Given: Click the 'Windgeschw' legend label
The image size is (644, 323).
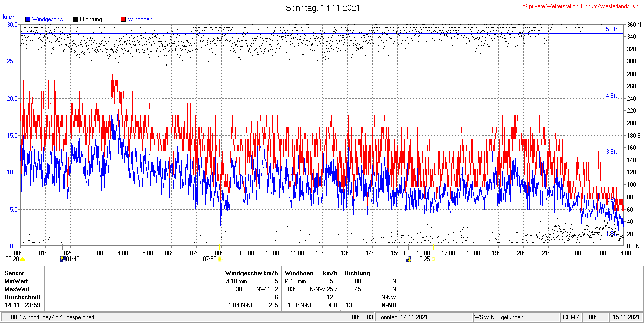Looking at the screenshot, I should (47, 19).
